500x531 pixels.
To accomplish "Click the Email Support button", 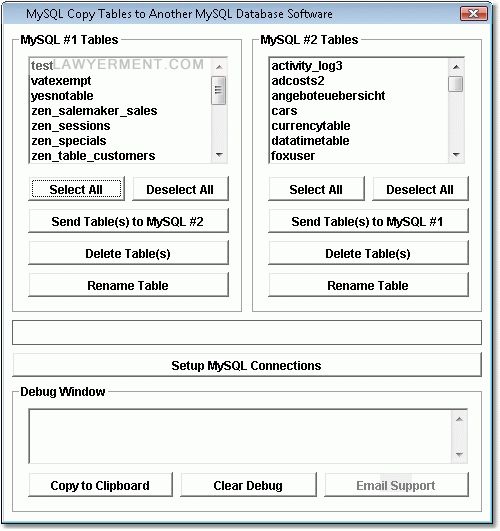I will click(396, 485).
